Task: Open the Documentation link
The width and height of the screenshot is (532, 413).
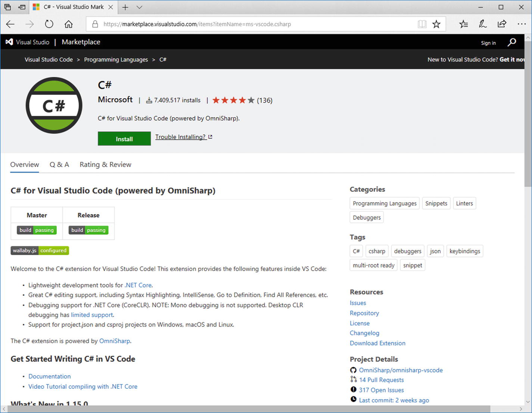Action: coord(50,376)
